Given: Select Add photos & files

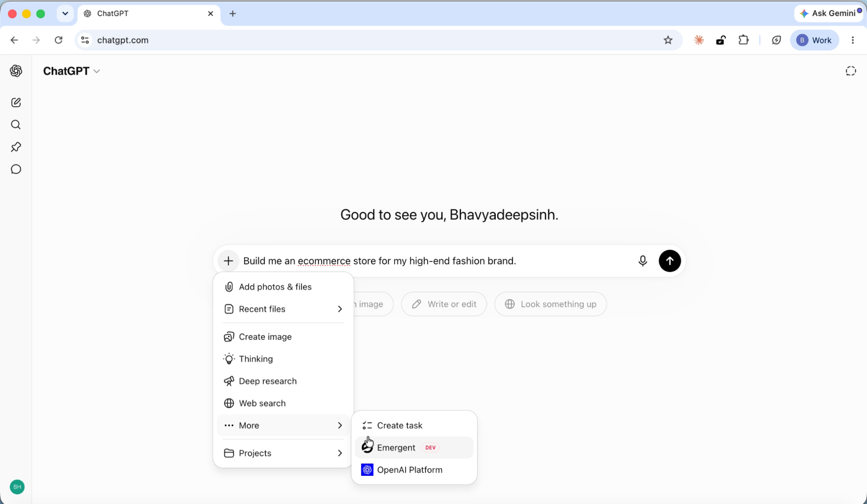Looking at the screenshot, I should click(283, 287).
